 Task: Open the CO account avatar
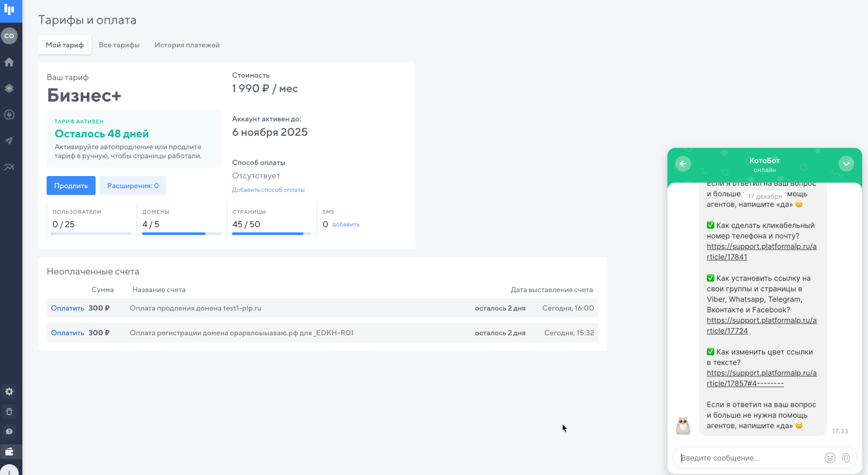[x=9, y=36]
